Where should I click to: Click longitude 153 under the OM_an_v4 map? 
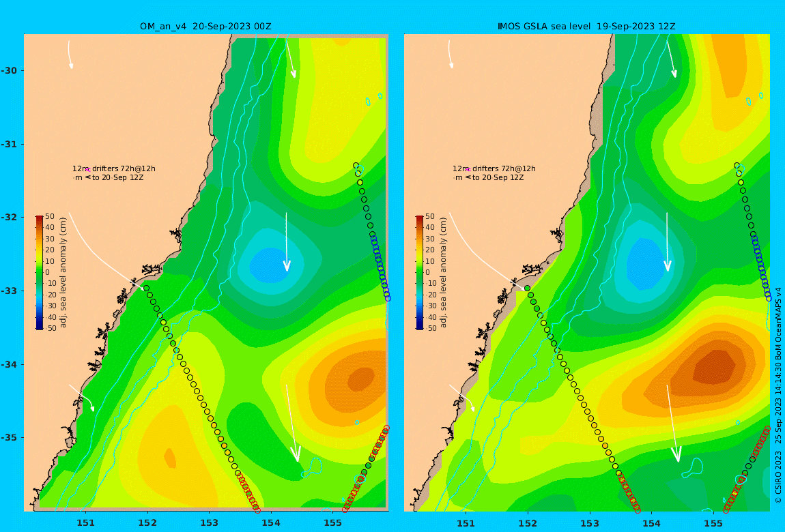(210, 523)
